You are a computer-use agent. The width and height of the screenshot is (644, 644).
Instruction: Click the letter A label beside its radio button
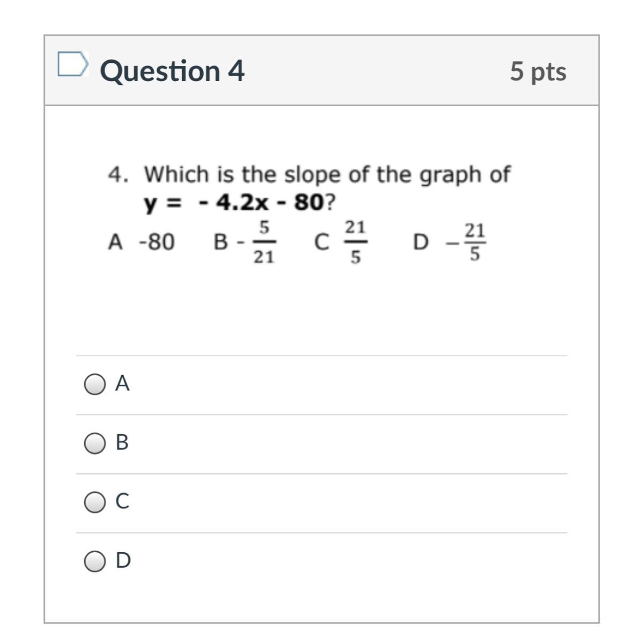(122, 384)
